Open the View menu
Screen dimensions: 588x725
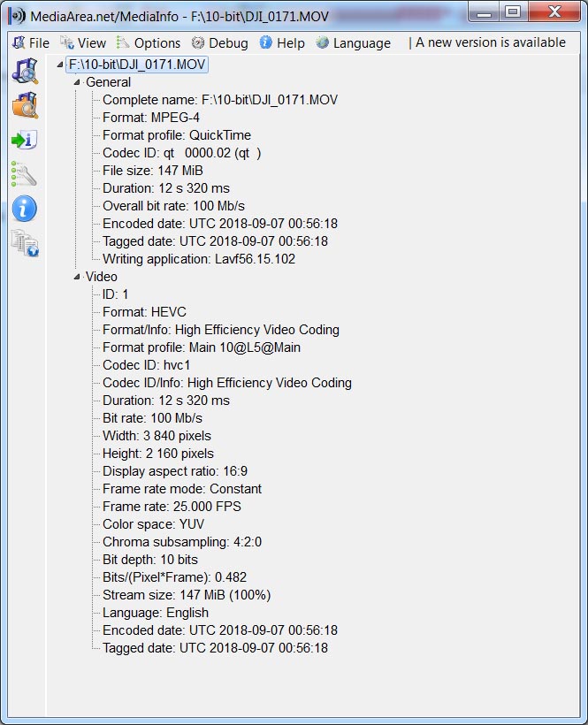click(x=83, y=43)
